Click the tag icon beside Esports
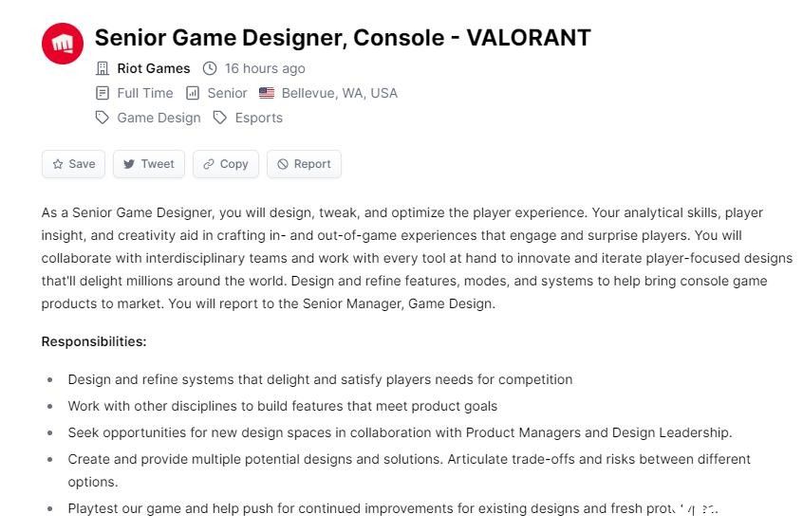Screen dimensions: 803x532 click(x=220, y=118)
